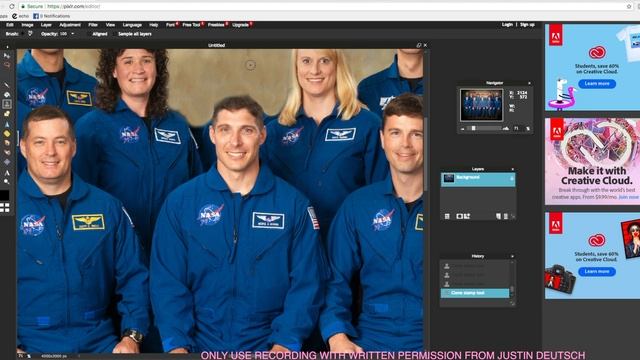This screenshot has height=360, width=640.
Task: Open the Adjustment menu
Action: 70,25
